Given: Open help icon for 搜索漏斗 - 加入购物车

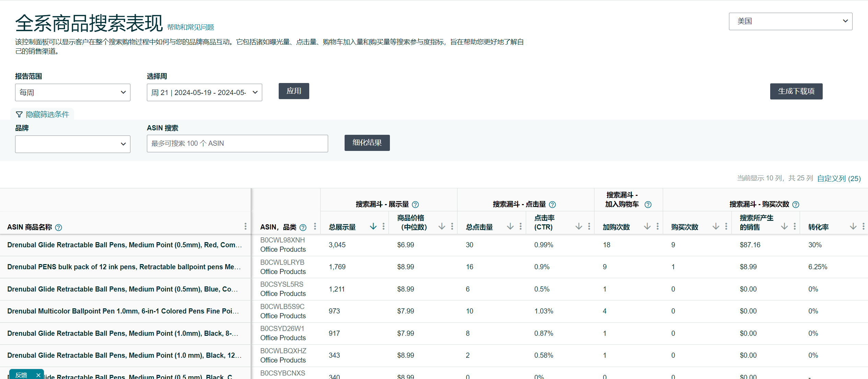Looking at the screenshot, I should coord(648,204).
